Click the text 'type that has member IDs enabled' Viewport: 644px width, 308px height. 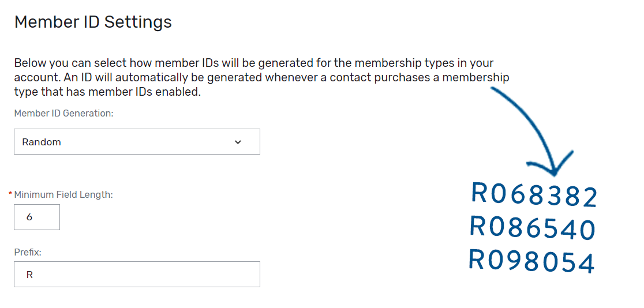click(107, 92)
